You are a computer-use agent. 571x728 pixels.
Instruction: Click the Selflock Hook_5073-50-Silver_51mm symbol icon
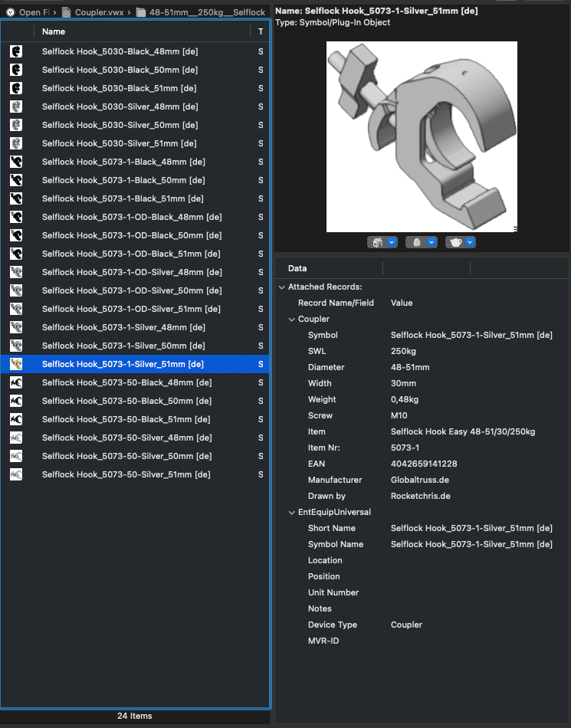point(16,474)
